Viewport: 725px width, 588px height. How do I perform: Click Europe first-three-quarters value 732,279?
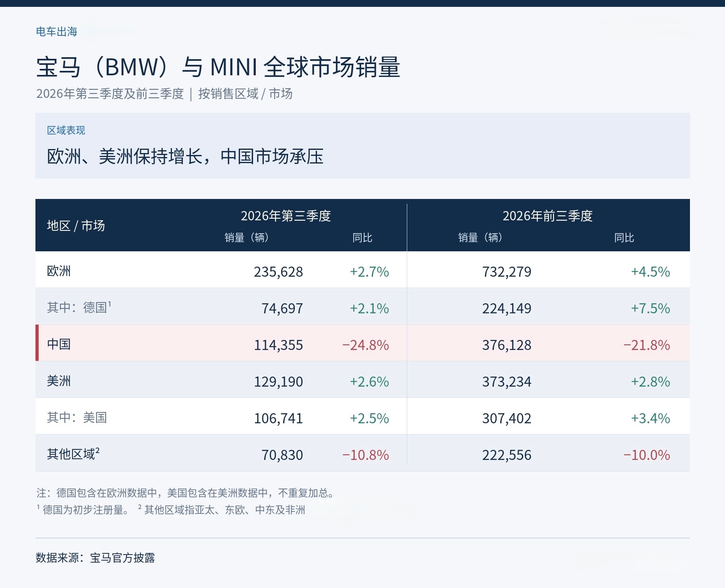(507, 272)
